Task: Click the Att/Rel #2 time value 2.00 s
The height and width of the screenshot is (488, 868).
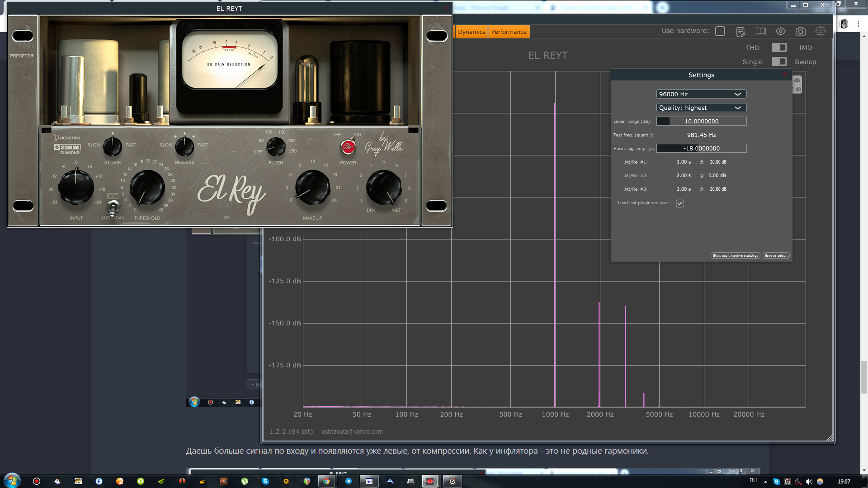Action: (x=684, y=175)
